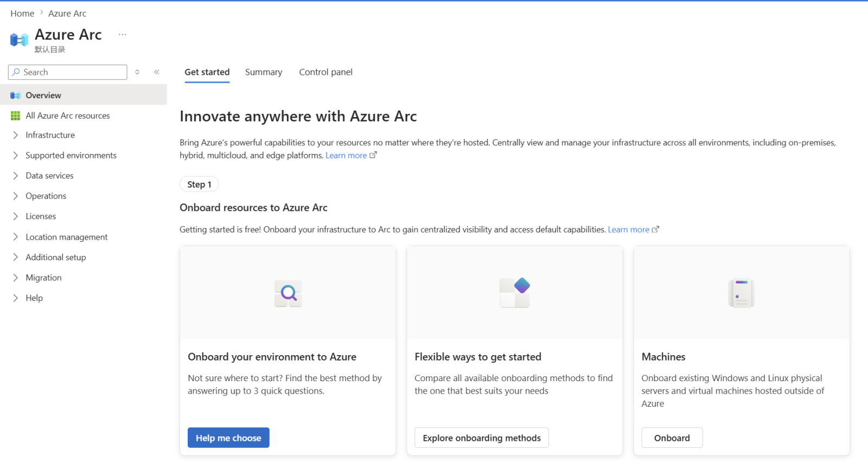868x469 pixels.
Task: Click the All Azure Arc resources grid icon
Action: pyautogui.click(x=15, y=115)
